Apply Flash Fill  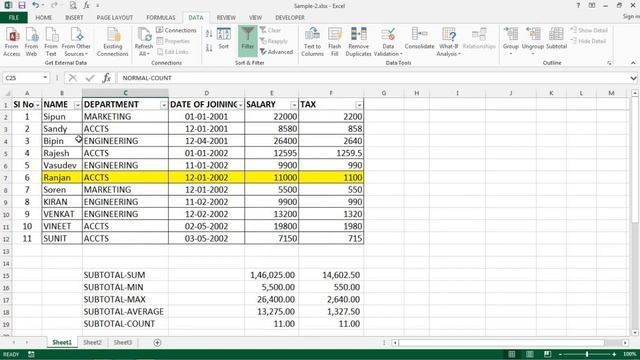click(335, 42)
